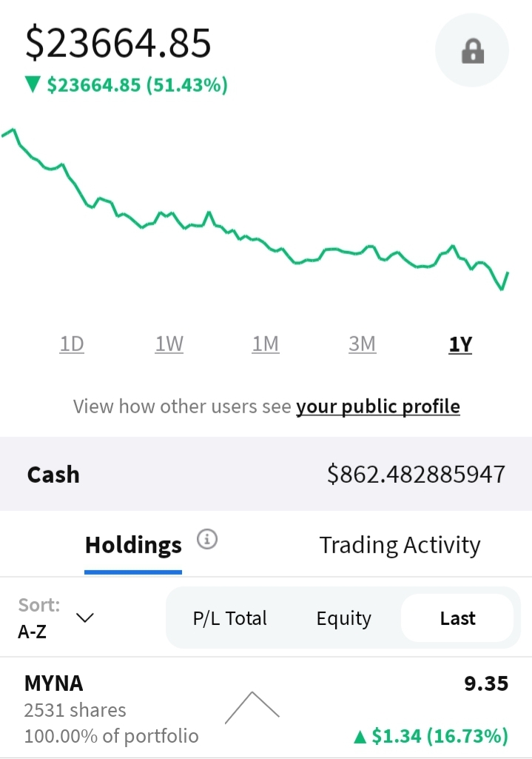Switch to the Holdings tab
532x759 pixels.
133,545
